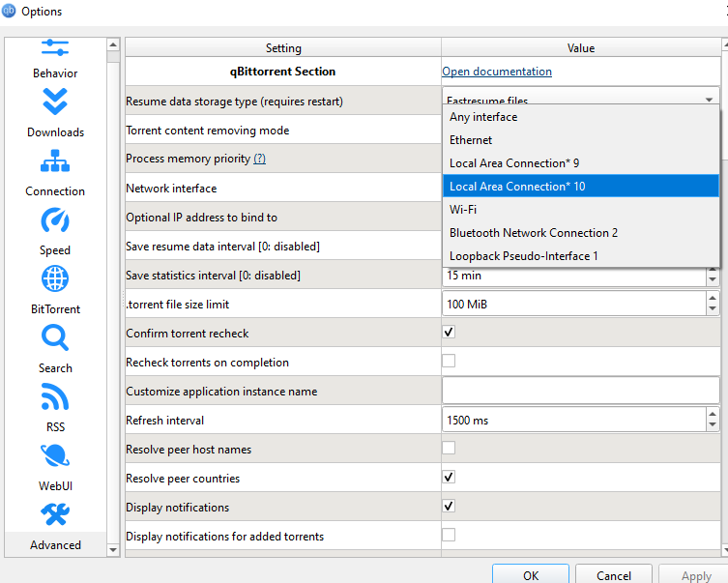
Task: Open the Speed settings icon
Action: pyautogui.click(x=55, y=220)
